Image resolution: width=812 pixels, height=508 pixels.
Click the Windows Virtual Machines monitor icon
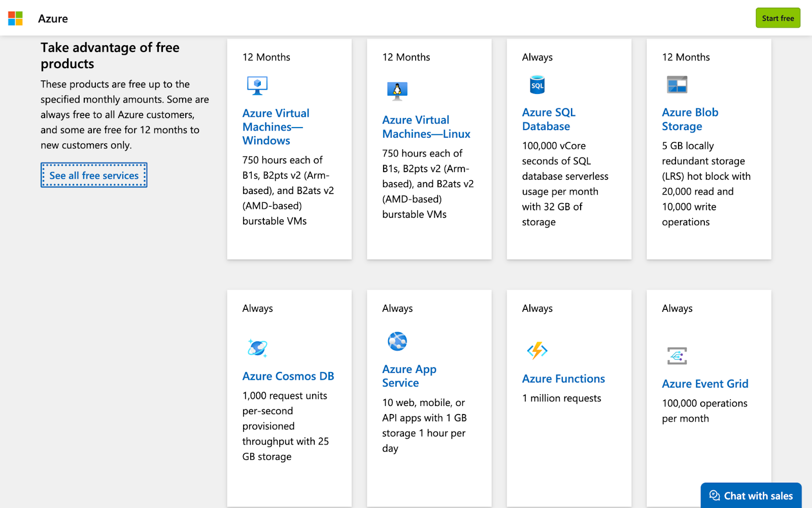[257, 85]
